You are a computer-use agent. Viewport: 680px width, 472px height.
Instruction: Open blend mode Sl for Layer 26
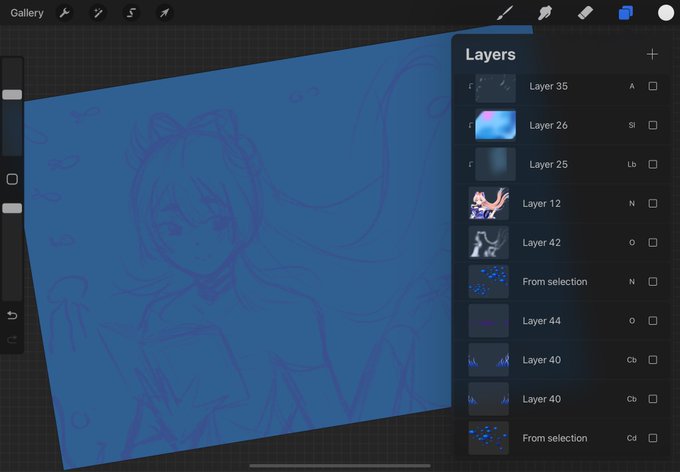632,125
